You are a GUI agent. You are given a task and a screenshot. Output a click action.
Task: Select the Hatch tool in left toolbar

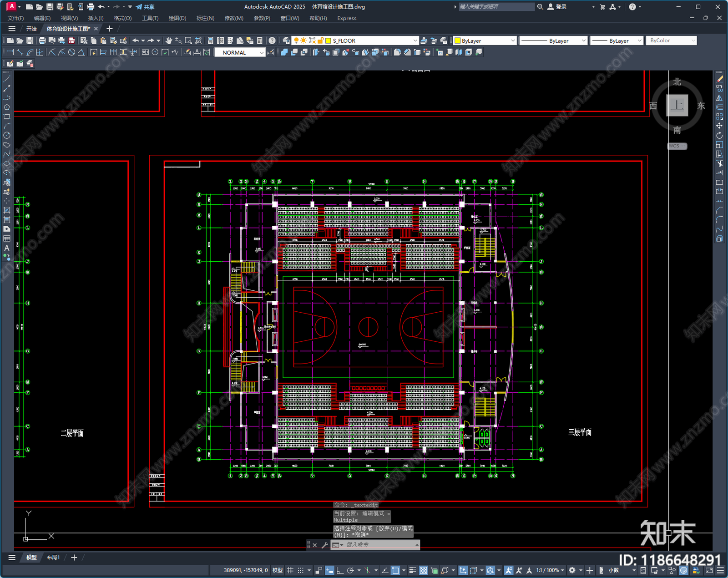point(7,210)
